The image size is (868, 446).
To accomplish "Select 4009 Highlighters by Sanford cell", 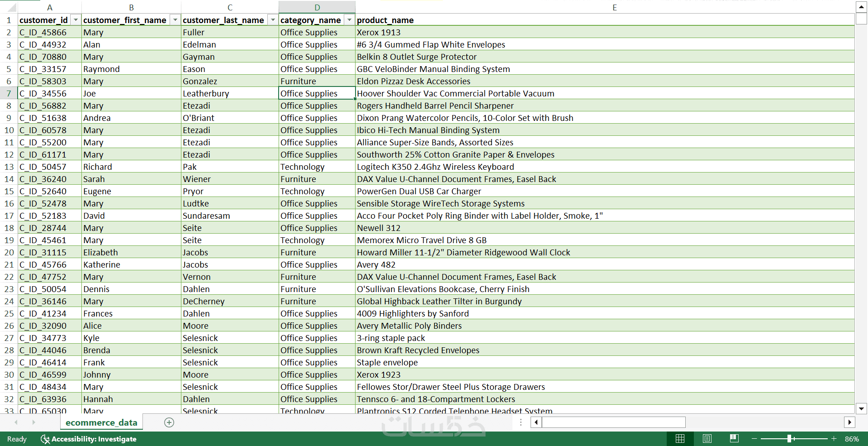I will [x=605, y=313].
